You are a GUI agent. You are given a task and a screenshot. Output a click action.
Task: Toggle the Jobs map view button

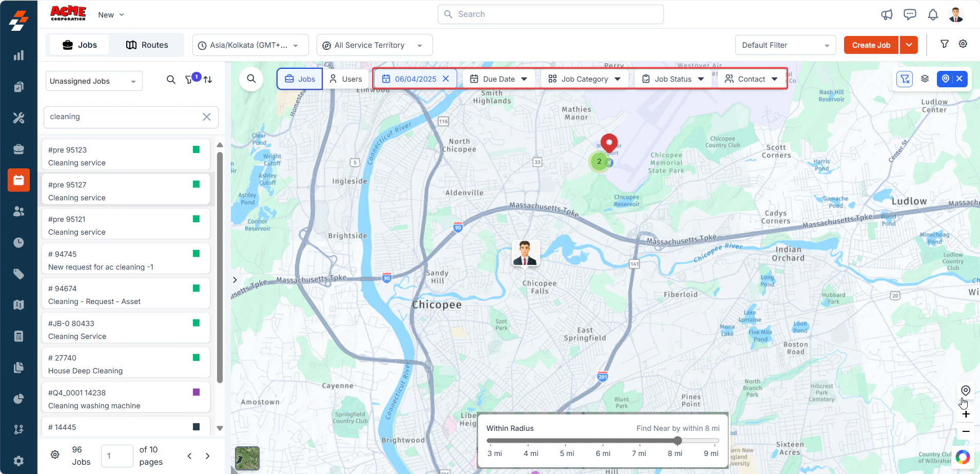click(x=300, y=79)
